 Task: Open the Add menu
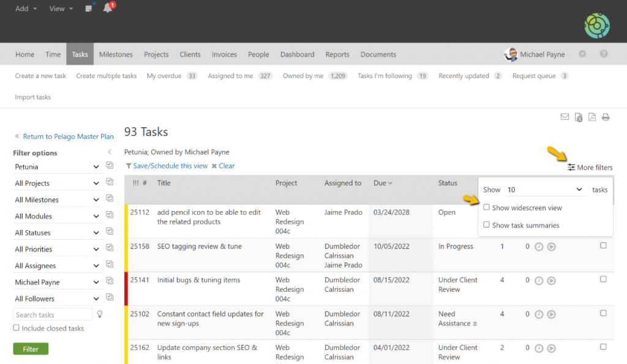pyautogui.click(x=26, y=9)
